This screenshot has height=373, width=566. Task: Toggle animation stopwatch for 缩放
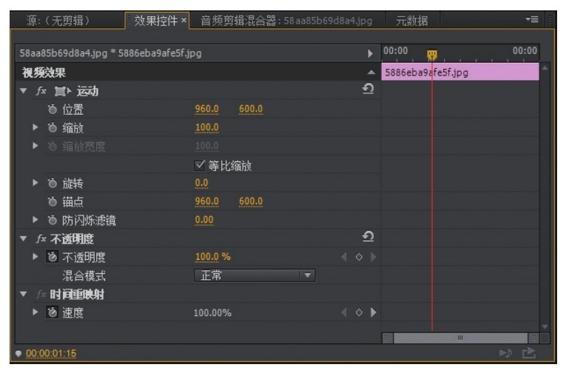coord(53,127)
